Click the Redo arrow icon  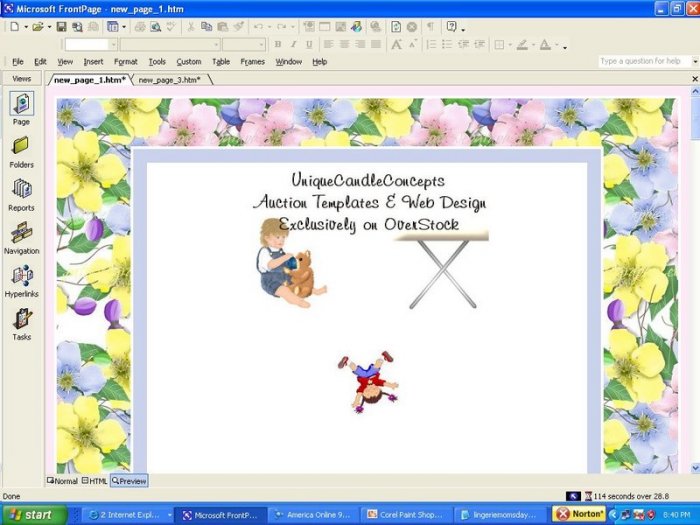281,27
